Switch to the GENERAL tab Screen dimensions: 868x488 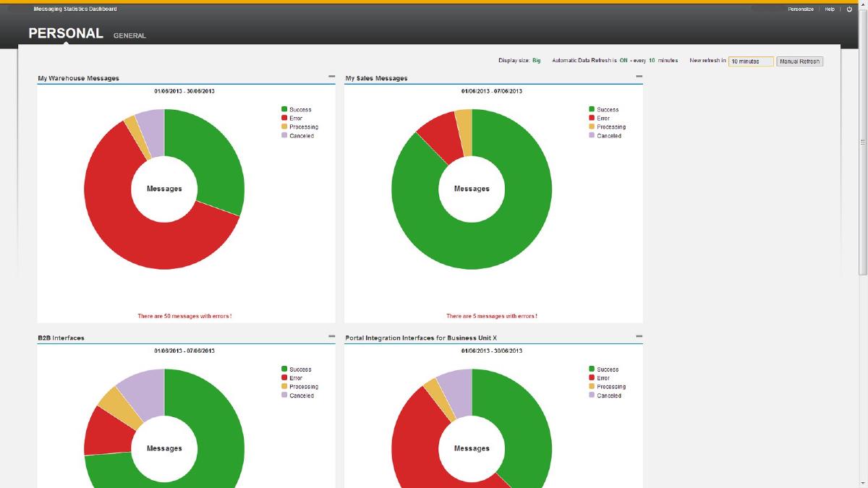tap(129, 35)
